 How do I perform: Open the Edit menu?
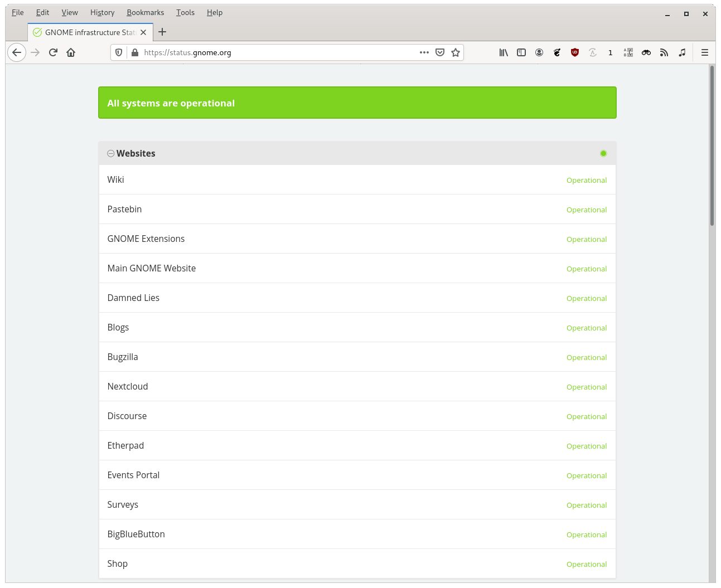pyautogui.click(x=43, y=12)
